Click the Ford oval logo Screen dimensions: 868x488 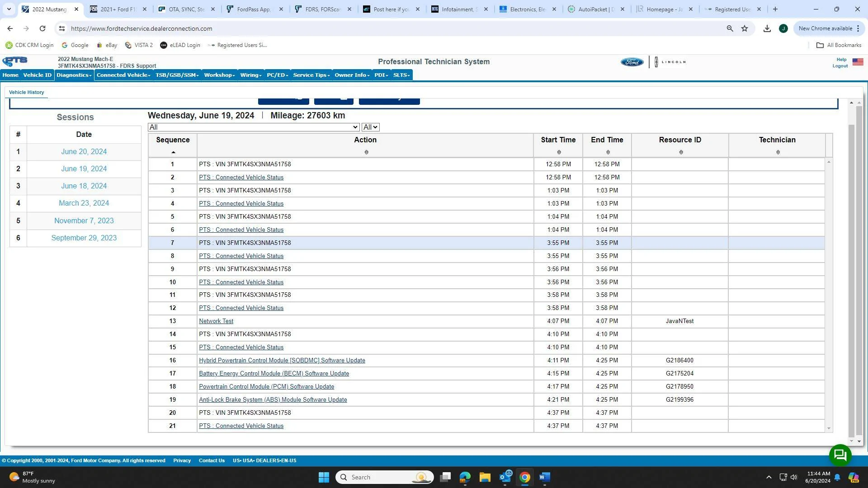coord(632,62)
